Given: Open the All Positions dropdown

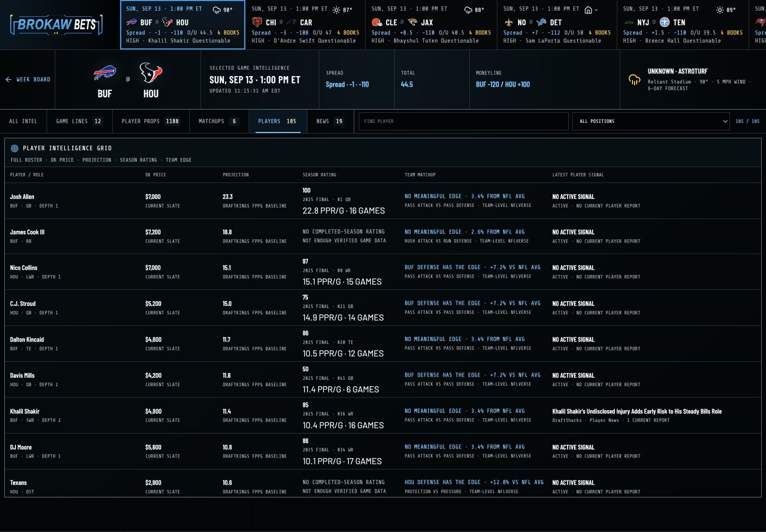Looking at the screenshot, I should pos(651,121).
